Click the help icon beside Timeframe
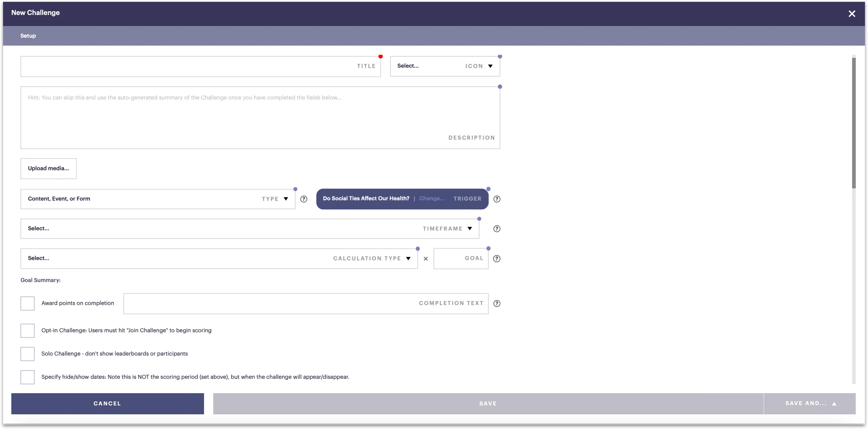 [497, 229]
